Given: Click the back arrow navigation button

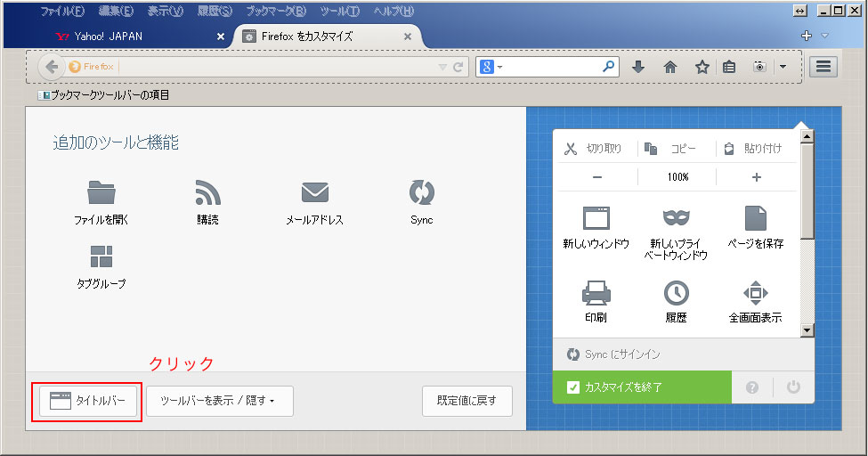Looking at the screenshot, I should pyautogui.click(x=52, y=67).
